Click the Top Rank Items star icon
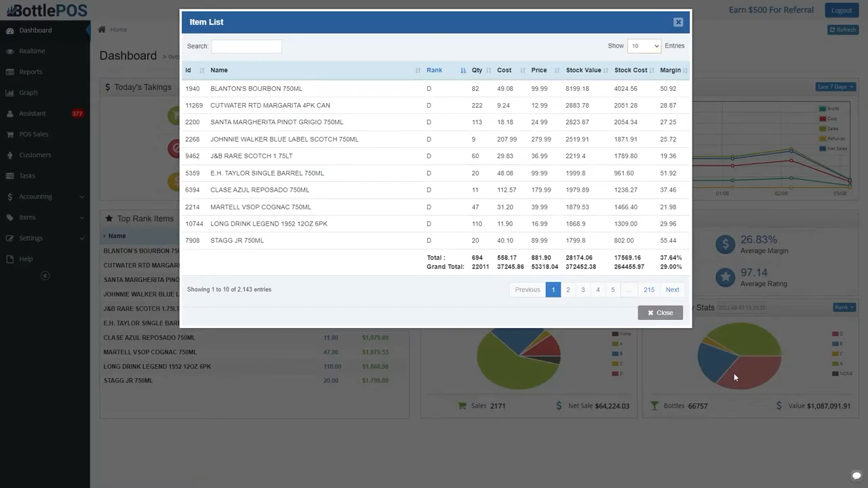 point(108,219)
